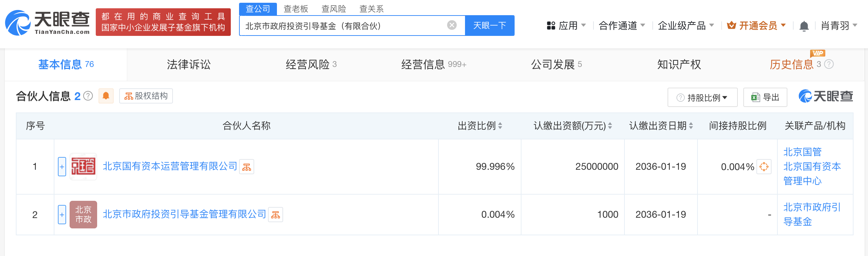
Task: Open the notification bell in the top bar
Action: click(804, 26)
